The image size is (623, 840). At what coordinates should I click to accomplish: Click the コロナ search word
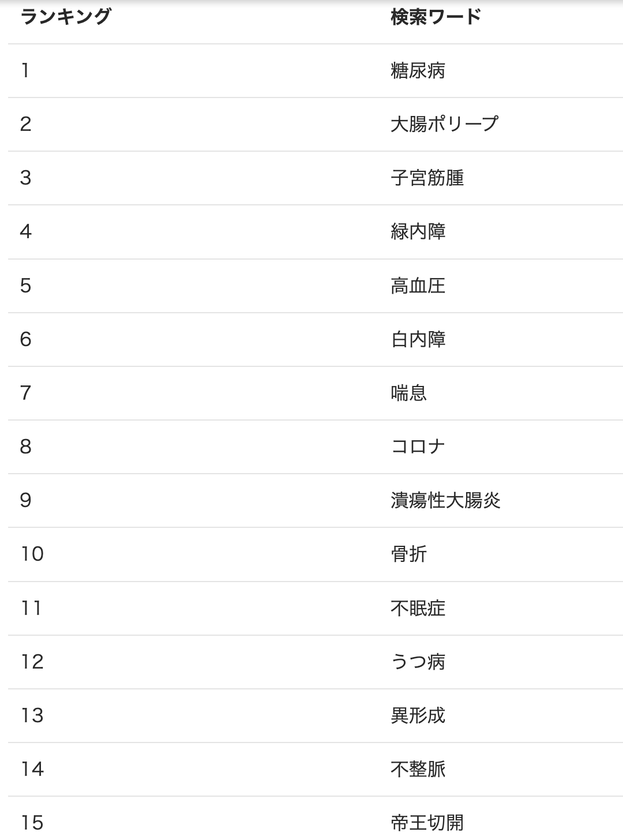click(418, 447)
